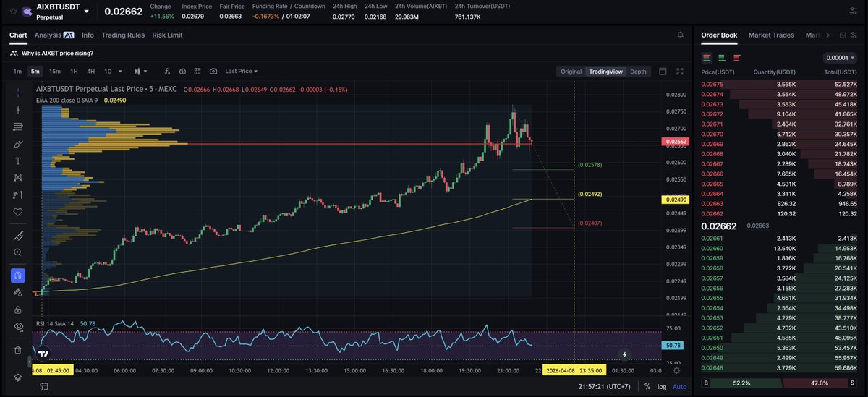Open the Trading Rules tab
The width and height of the screenshot is (868, 397).
pos(123,35)
